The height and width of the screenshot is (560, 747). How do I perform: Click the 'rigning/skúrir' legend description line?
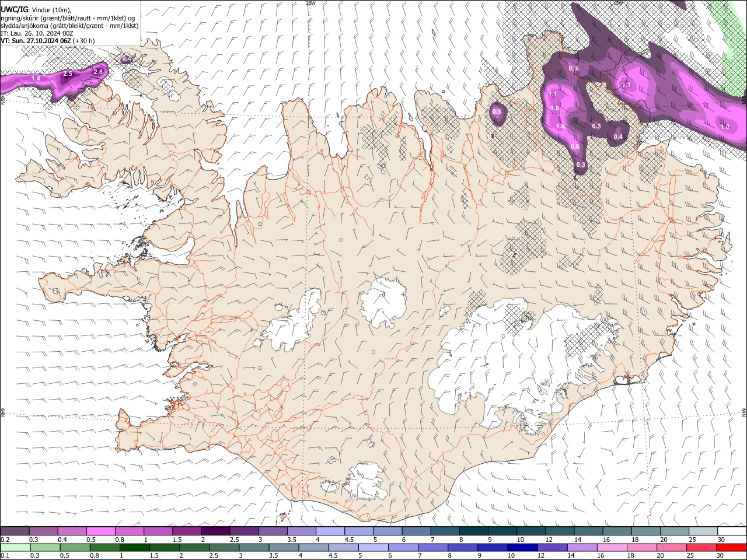point(68,18)
